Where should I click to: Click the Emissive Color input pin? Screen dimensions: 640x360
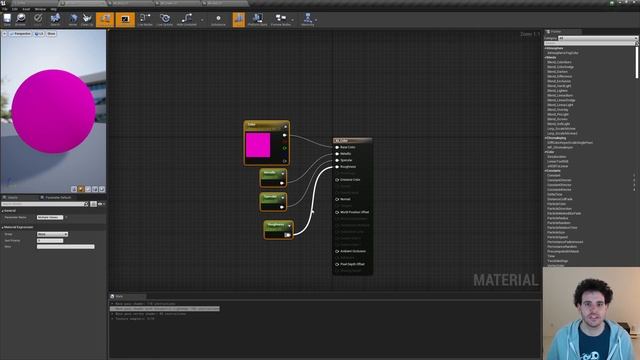(x=337, y=180)
